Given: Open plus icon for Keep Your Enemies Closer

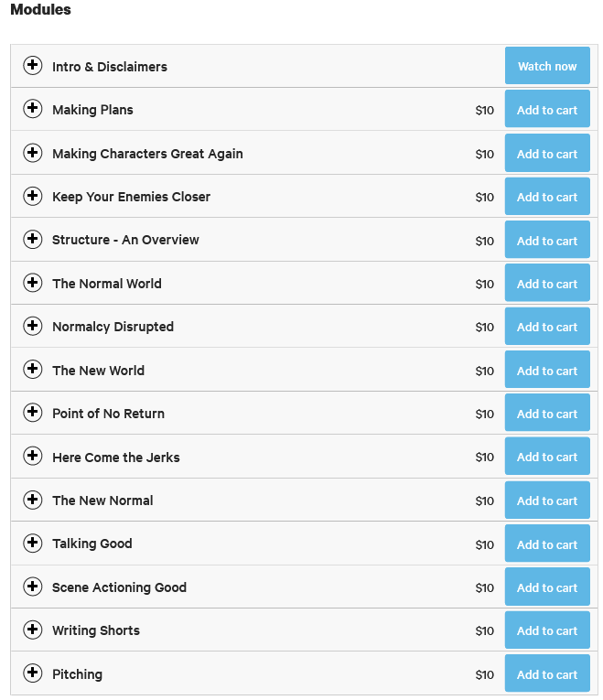Looking at the screenshot, I should (33, 196).
